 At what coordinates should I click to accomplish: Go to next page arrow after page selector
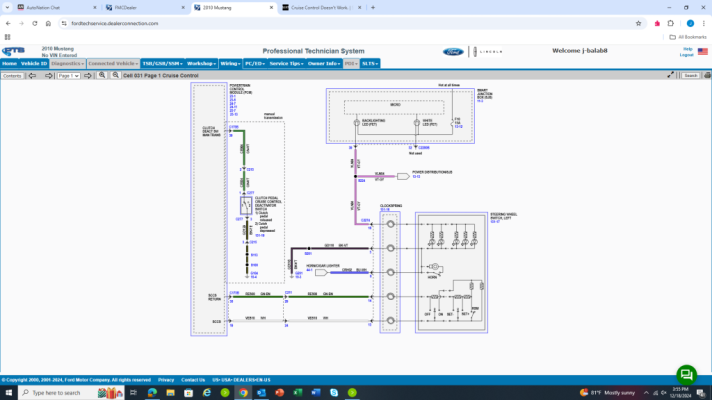pos(88,75)
